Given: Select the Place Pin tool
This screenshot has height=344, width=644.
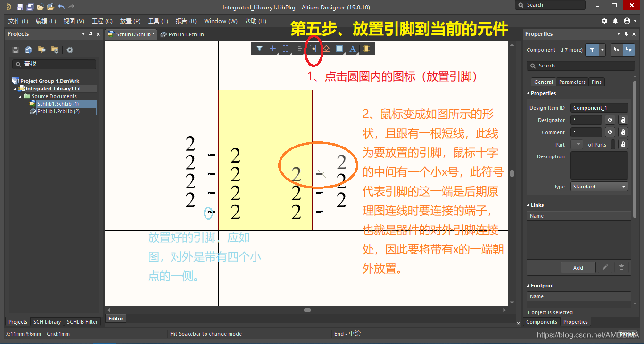Looking at the screenshot, I should coord(312,49).
